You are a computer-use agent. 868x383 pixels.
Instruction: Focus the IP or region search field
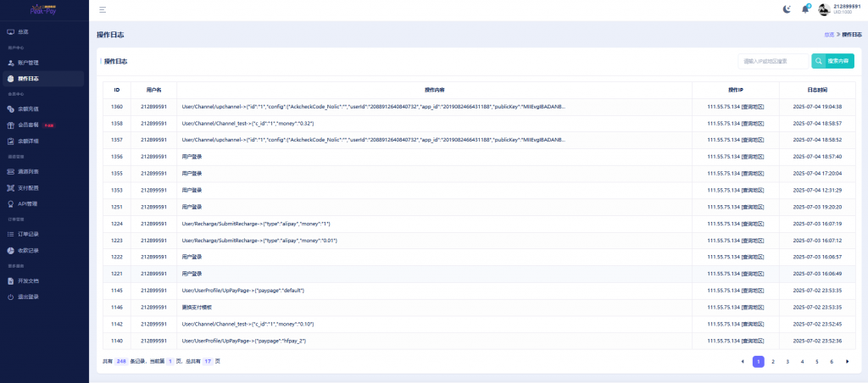tap(773, 61)
